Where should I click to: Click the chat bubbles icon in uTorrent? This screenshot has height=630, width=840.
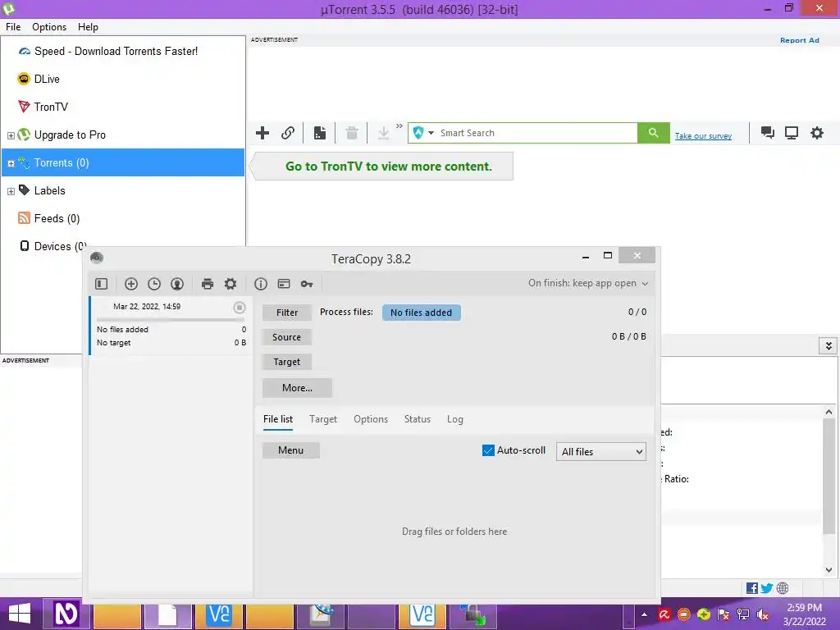point(767,133)
